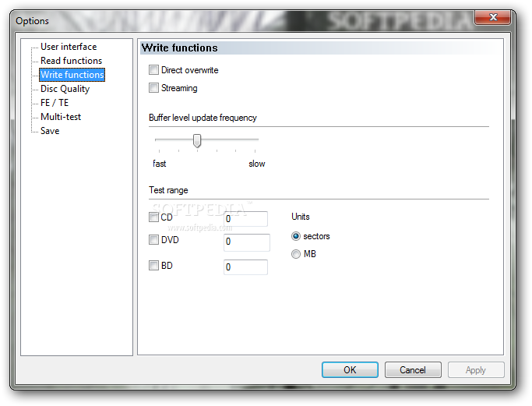Select the Write functions tree entry
532x406 pixels.
click(x=72, y=75)
